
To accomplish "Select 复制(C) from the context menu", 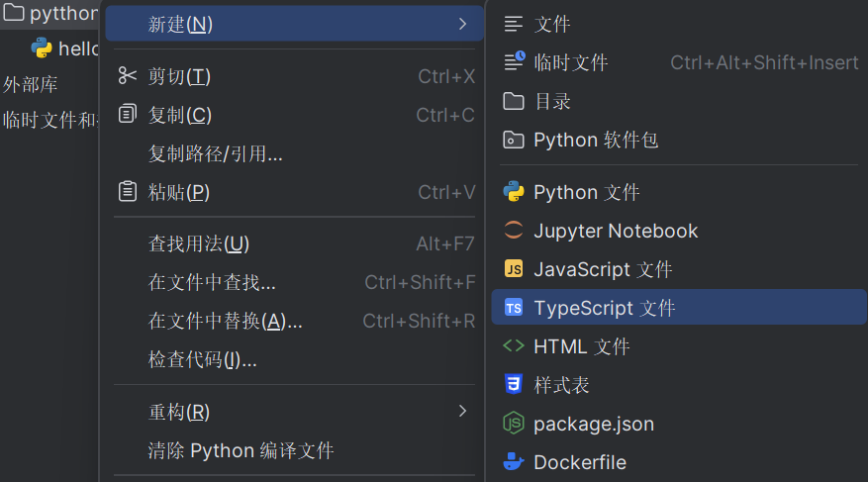I will click(x=180, y=115).
